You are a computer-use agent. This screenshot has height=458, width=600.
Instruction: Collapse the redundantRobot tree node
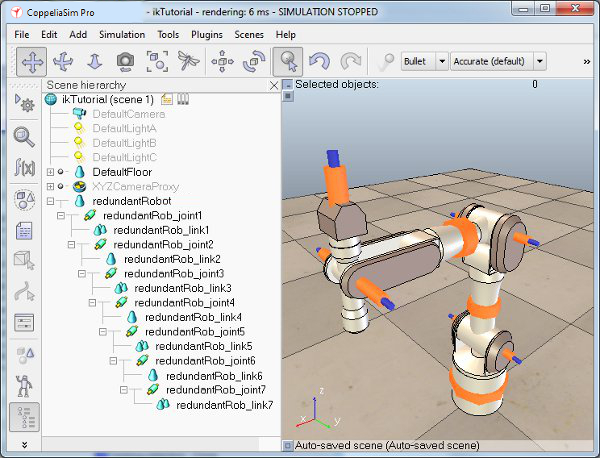click(50, 201)
